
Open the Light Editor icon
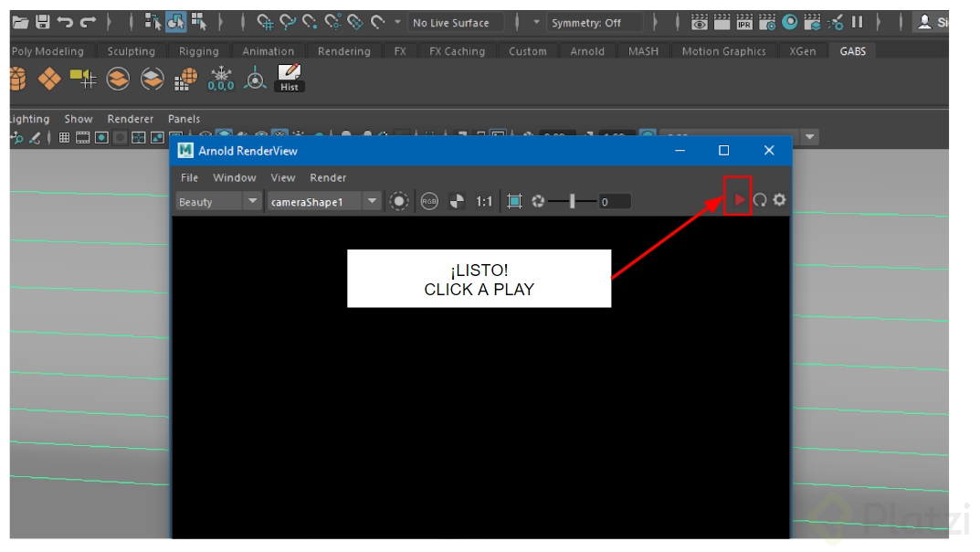click(x=835, y=23)
